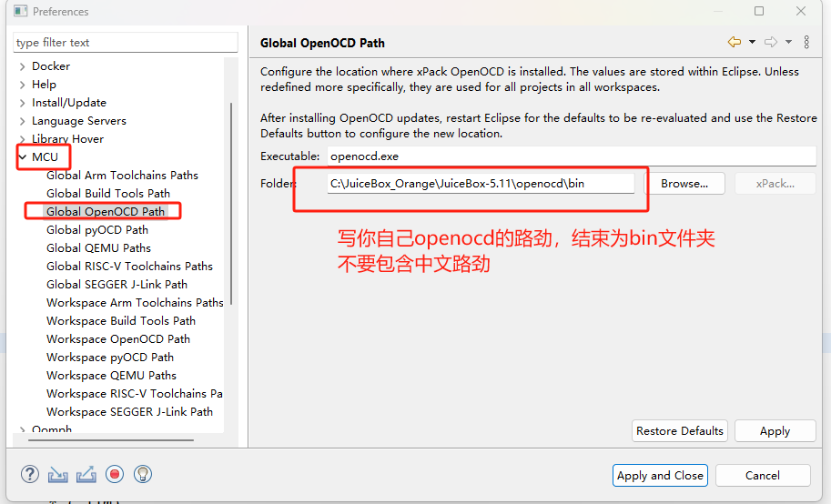Go back with the yellow arrow icon
The height and width of the screenshot is (504, 831).
click(x=734, y=42)
